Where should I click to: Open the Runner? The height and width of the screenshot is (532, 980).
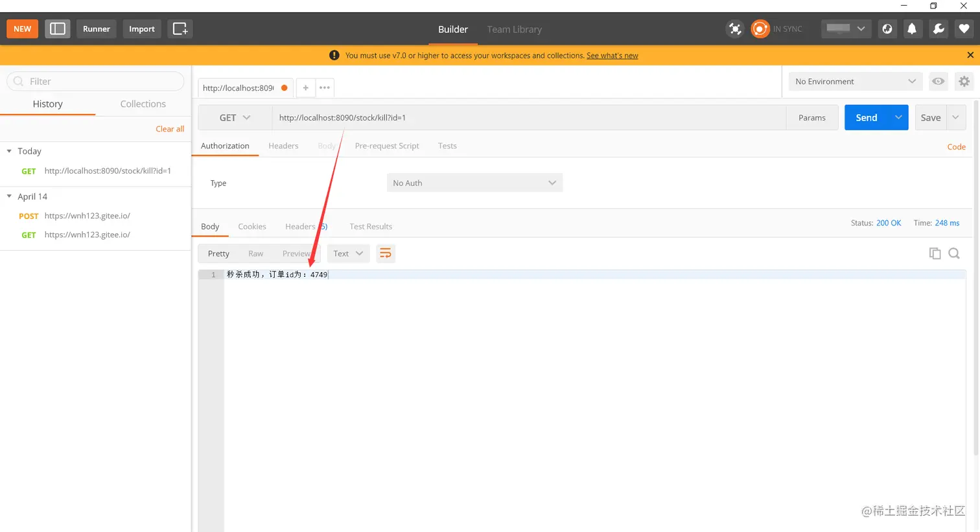click(97, 29)
